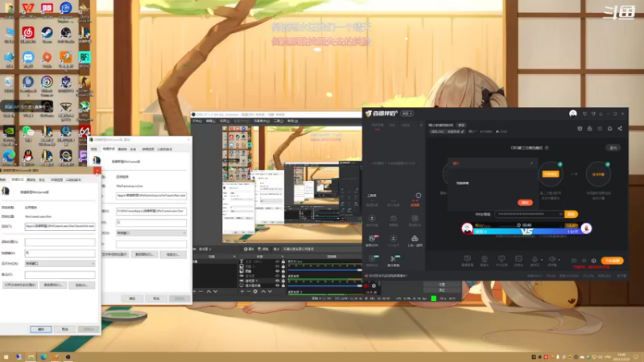644x362 pixels.
Task: Click the second blue volume slider in OBS mixer
Action: [x=324, y=286]
